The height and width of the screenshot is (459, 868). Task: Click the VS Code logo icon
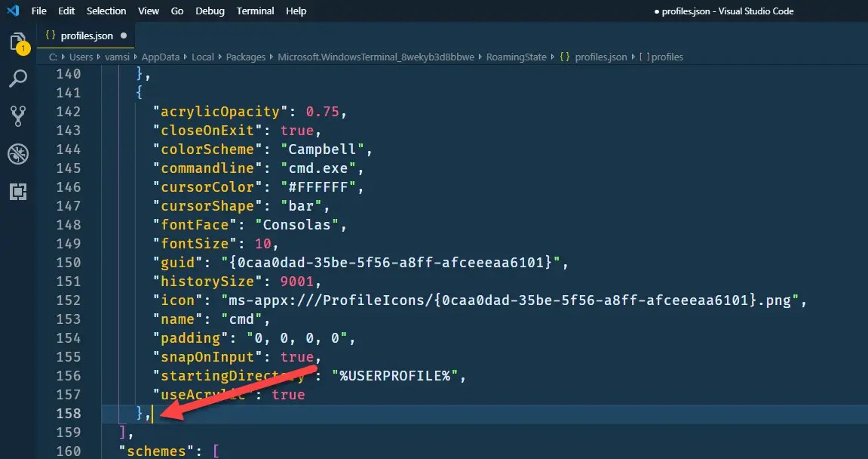pyautogui.click(x=13, y=11)
